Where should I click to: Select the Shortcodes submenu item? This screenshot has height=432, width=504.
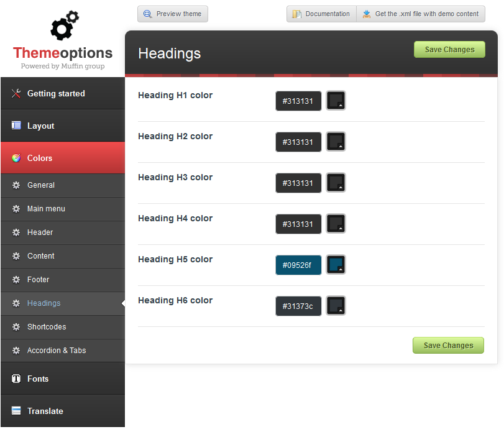[x=47, y=327]
